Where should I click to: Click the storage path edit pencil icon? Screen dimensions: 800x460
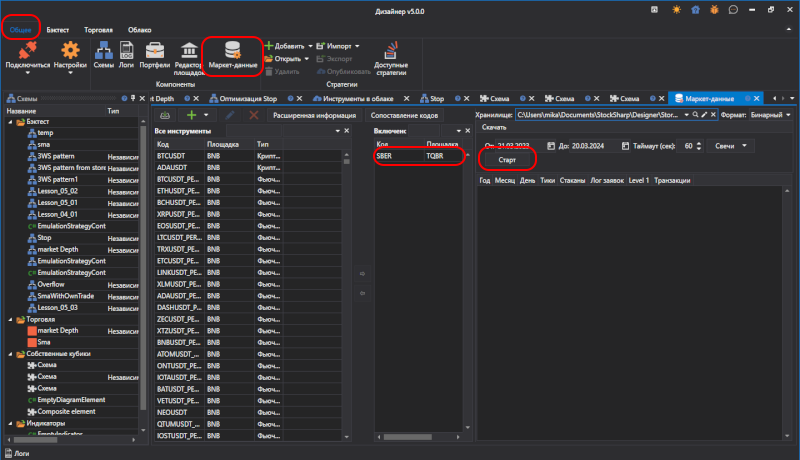[x=704, y=115]
